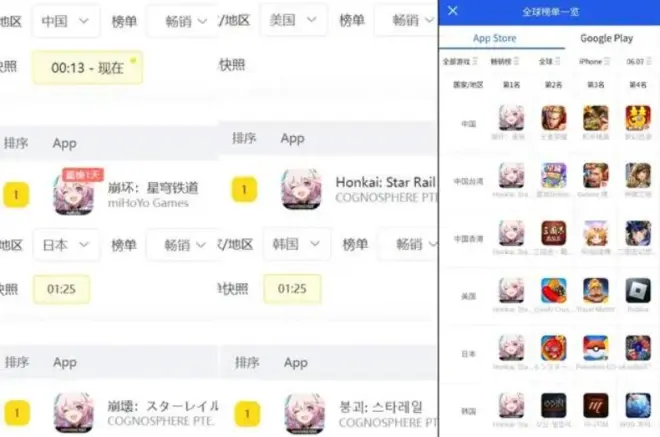Image resolution: width=660 pixels, height=437 pixels.
Task: Click the 00:13 - 现在 snapshot time field
Action: (88, 67)
